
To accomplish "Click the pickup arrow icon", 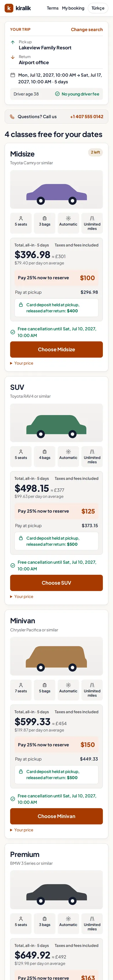I will click(12, 42).
